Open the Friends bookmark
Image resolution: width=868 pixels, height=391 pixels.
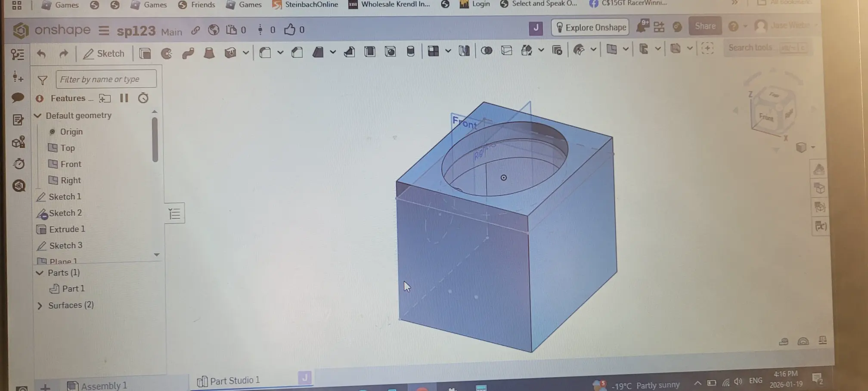point(197,5)
